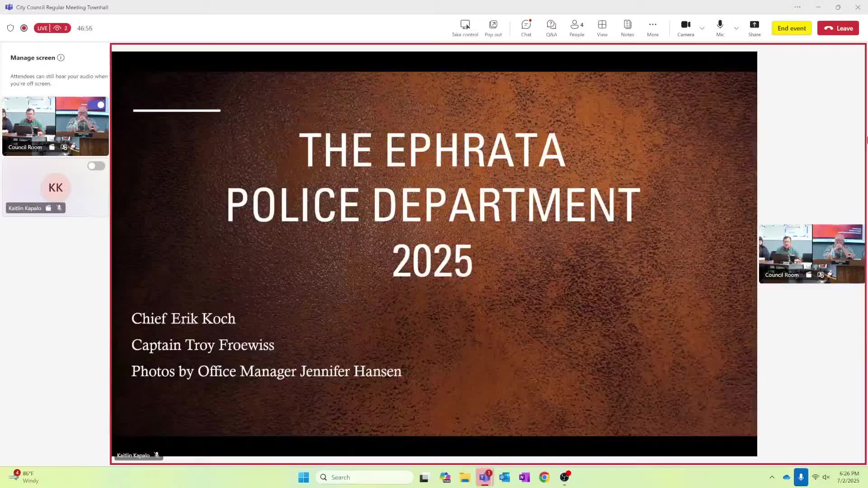Pop out the shared content
868x488 pixels.
pyautogui.click(x=493, y=28)
